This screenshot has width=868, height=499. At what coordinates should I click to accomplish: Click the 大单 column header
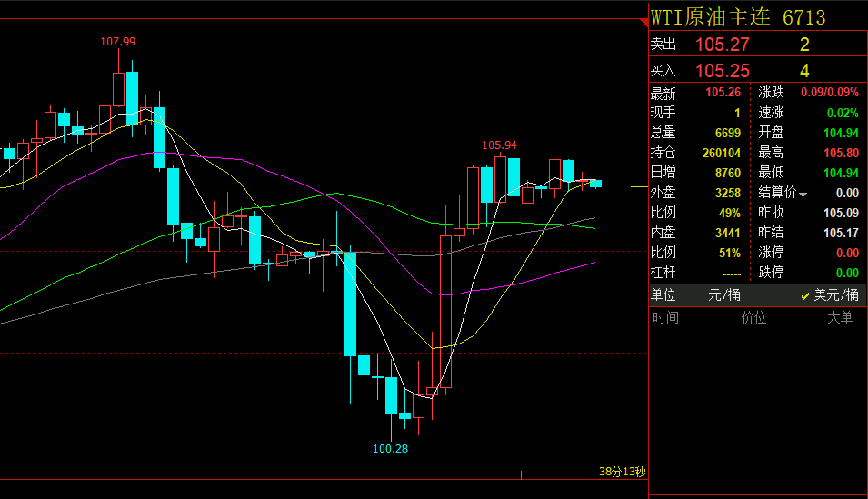840,317
